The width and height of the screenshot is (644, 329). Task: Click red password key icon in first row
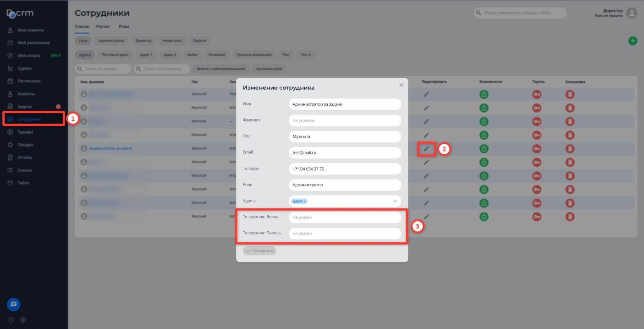click(537, 94)
